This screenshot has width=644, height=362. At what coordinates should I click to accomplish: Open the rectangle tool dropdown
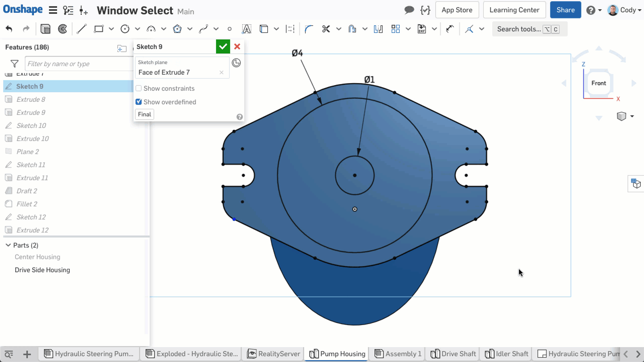(x=111, y=29)
